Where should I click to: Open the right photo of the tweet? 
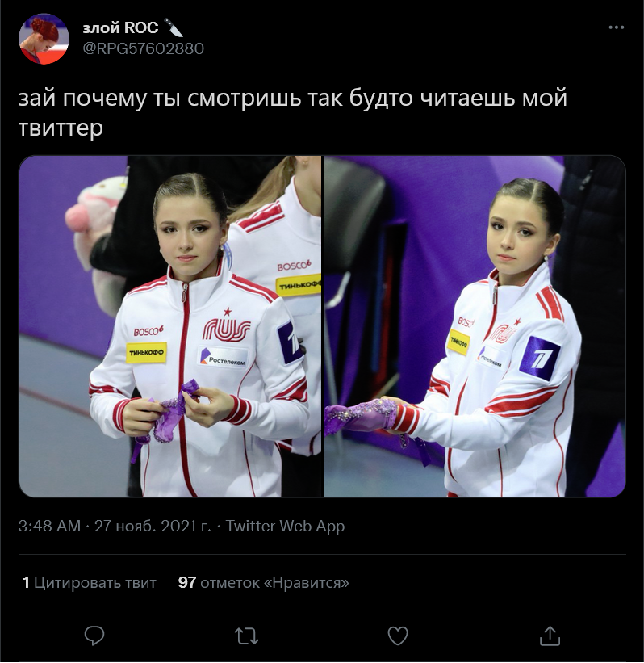tap(475, 326)
